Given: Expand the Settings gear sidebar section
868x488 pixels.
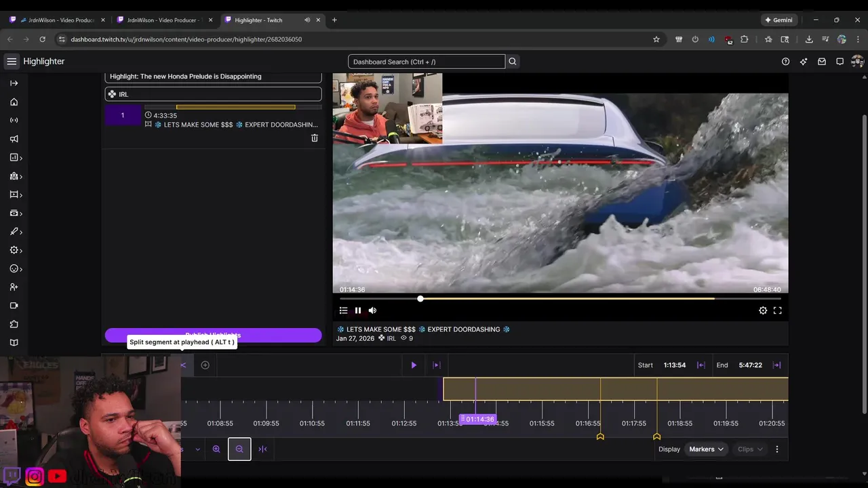Looking at the screenshot, I should [15, 250].
